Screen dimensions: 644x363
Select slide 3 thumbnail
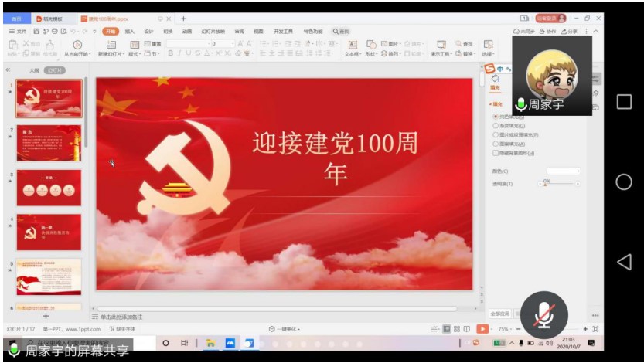pos(49,188)
